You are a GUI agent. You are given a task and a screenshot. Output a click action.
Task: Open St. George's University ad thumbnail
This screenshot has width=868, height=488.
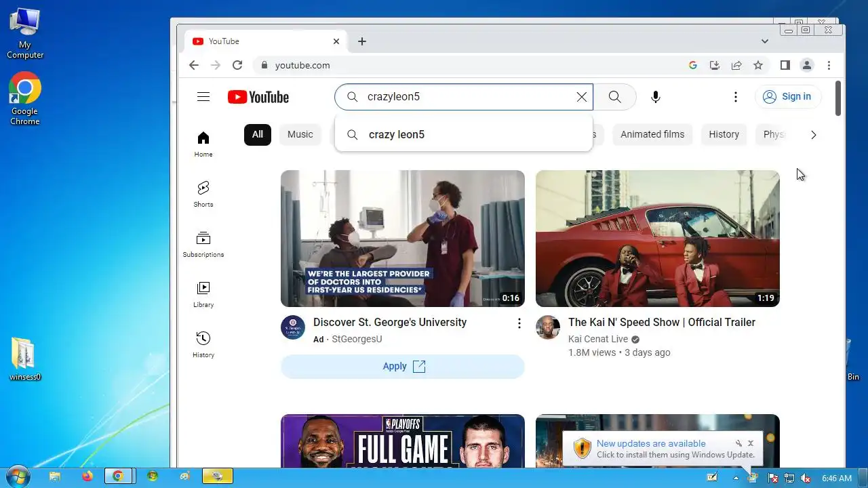[x=403, y=239]
